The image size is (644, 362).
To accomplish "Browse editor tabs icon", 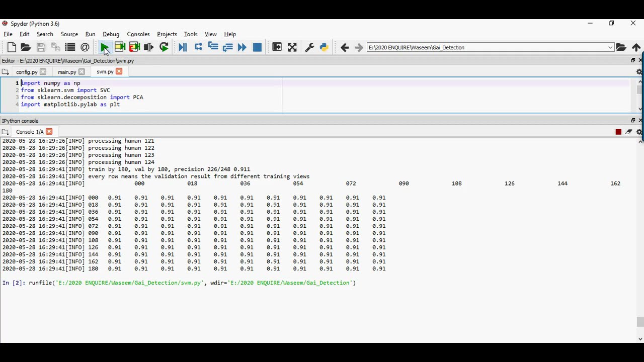I will pyautogui.click(x=5, y=72).
